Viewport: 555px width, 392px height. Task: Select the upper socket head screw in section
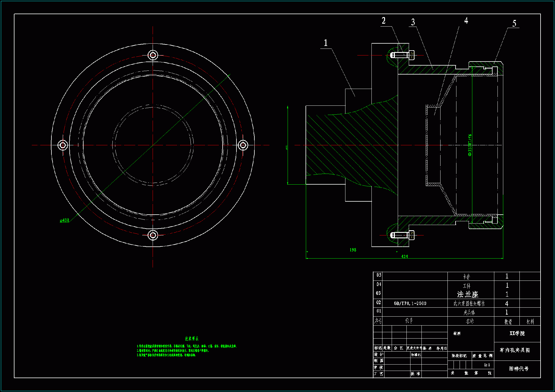click(x=402, y=55)
